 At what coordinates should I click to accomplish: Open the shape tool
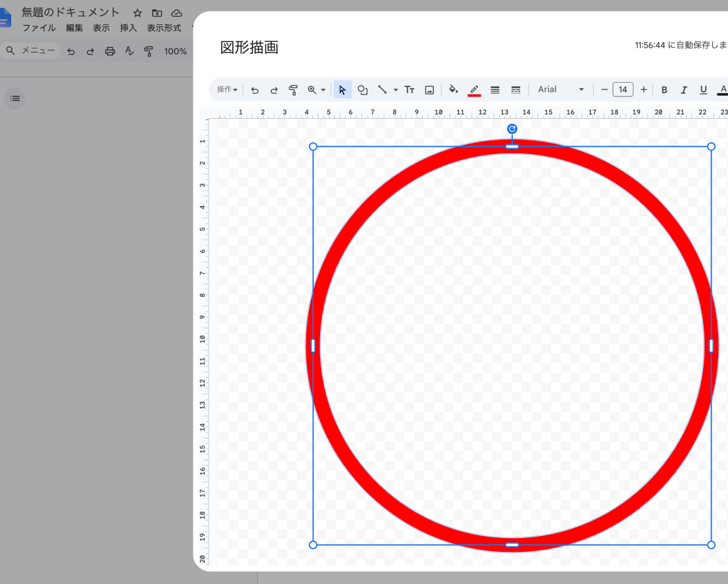(363, 90)
